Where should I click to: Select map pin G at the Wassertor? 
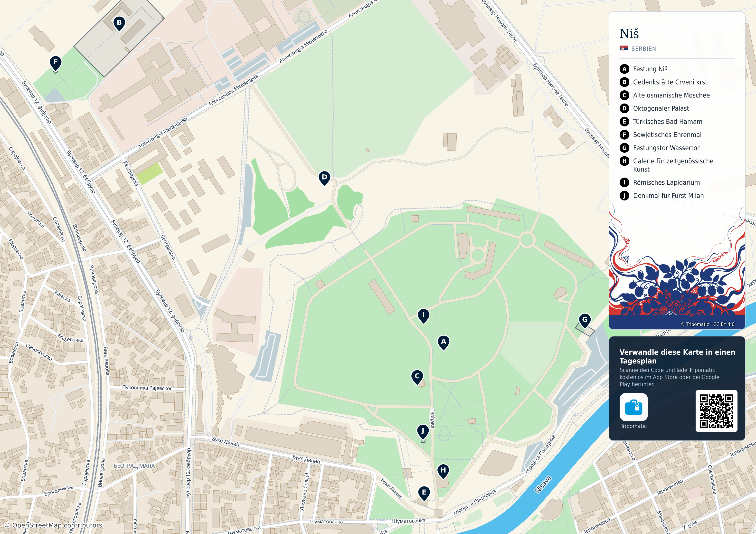tap(585, 320)
